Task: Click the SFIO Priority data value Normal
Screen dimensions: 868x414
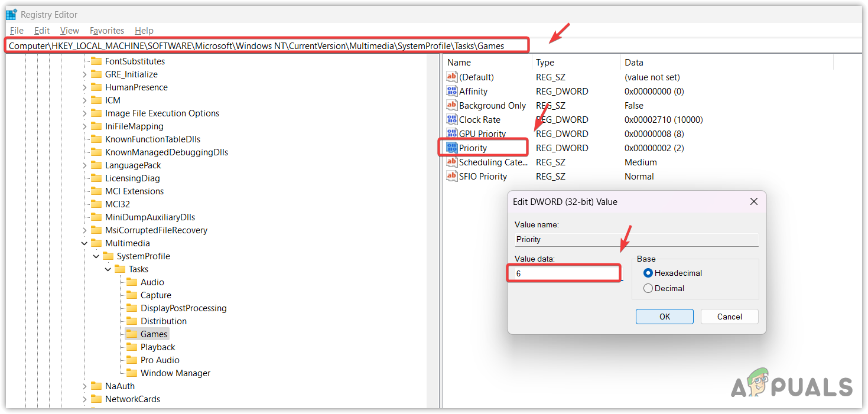Action: pyautogui.click(x=639, y=176)
